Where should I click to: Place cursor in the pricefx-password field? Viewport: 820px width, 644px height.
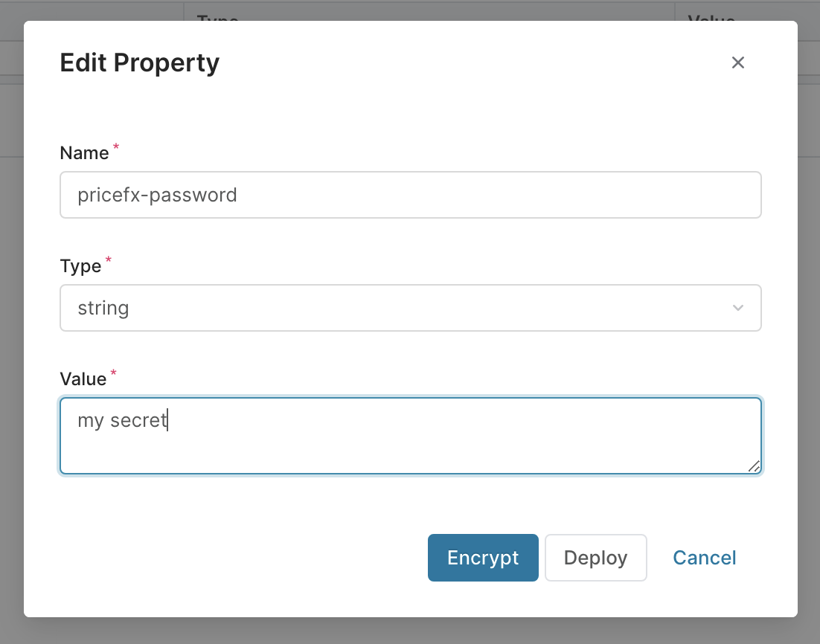(x=409, y=195)
